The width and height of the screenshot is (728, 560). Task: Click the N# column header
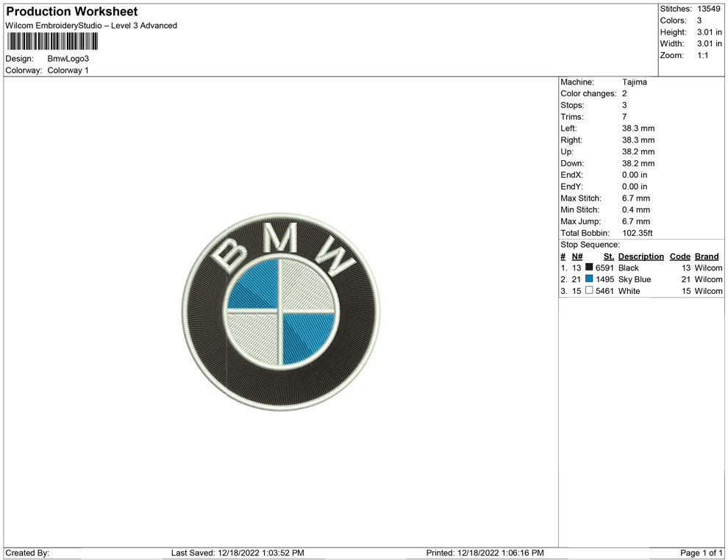(x=577, y=256)
